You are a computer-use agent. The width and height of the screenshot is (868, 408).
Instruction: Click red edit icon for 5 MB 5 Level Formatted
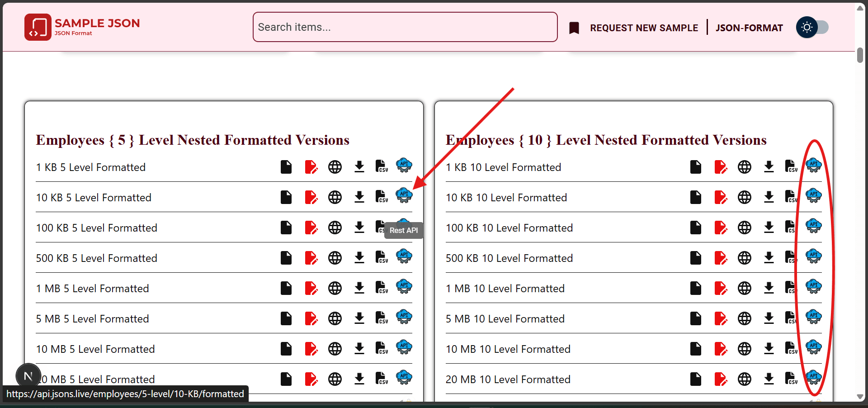(x=311, y=318)
